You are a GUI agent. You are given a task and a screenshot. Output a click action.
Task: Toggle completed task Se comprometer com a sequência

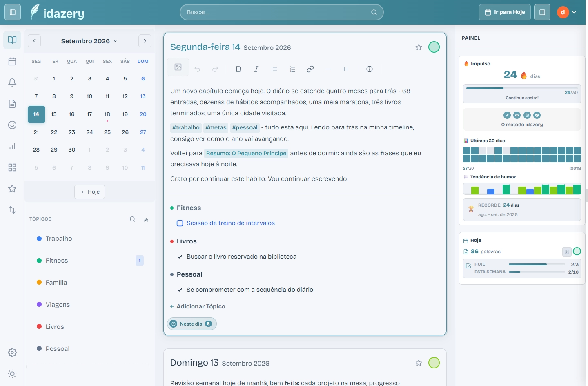180,290
